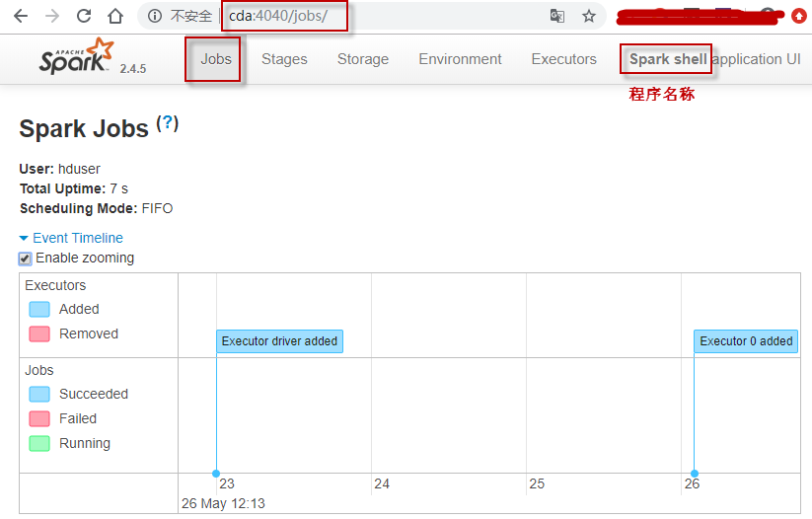The width and height of the screenshot is (812, 519).
Task: View the Executors tab
Action: [563, 59]
